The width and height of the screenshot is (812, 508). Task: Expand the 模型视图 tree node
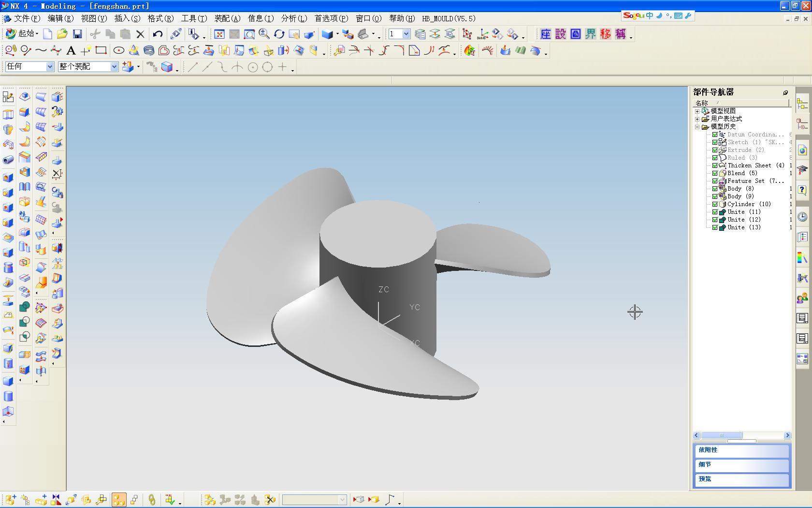pos(697,111)
